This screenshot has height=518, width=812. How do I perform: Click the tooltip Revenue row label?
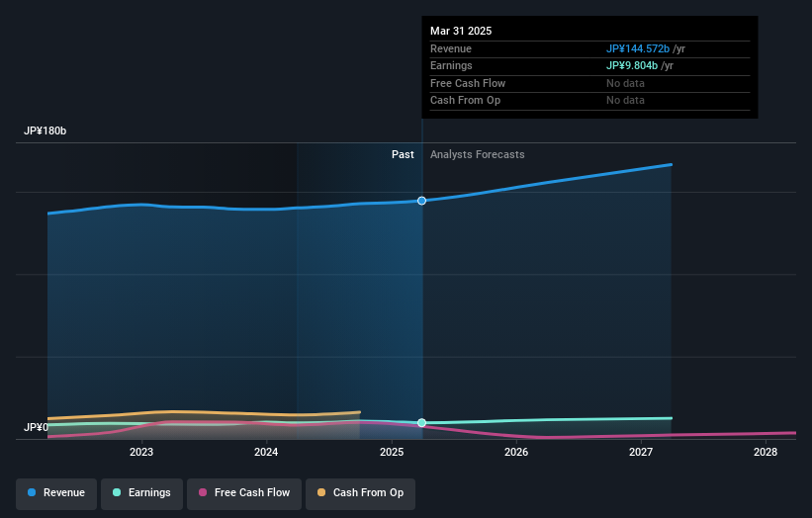(x=451, y=48)
